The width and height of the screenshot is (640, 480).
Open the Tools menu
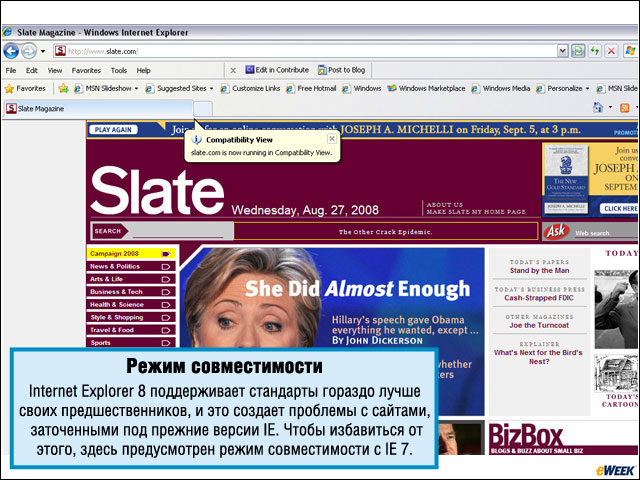119,70
